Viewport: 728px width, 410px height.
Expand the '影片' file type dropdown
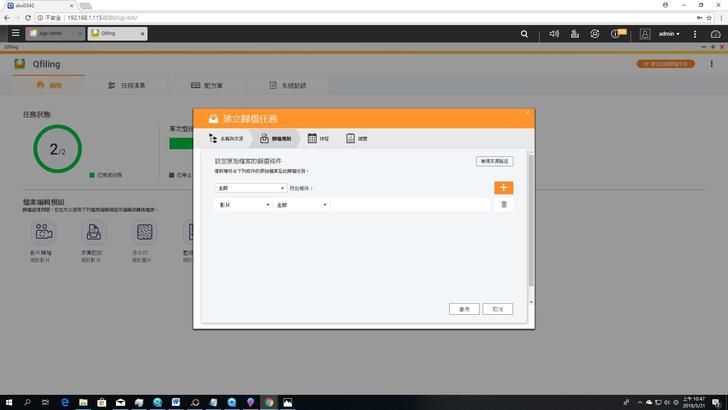click(243, 204)
